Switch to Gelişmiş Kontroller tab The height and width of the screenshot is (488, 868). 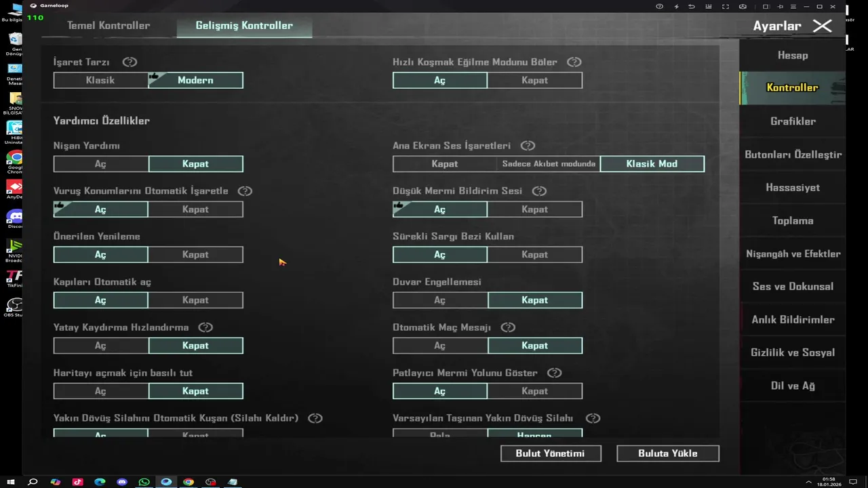point(244,26)
